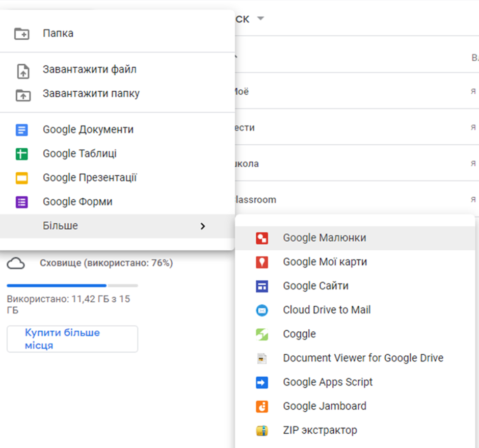Select Google Мої карти in submenu
The width and height of the screenshot is (479, 448).
(x=355, y=262)
